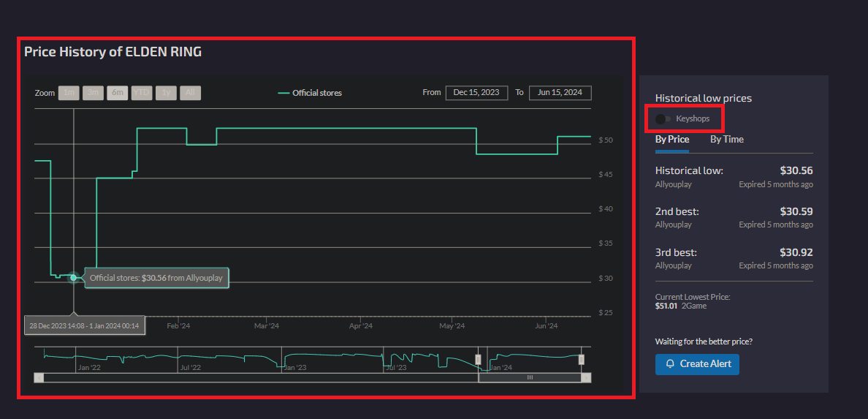The image size is (868, 419).
Task: Click the 2Game current lowest store
Action: click(694, 306)
